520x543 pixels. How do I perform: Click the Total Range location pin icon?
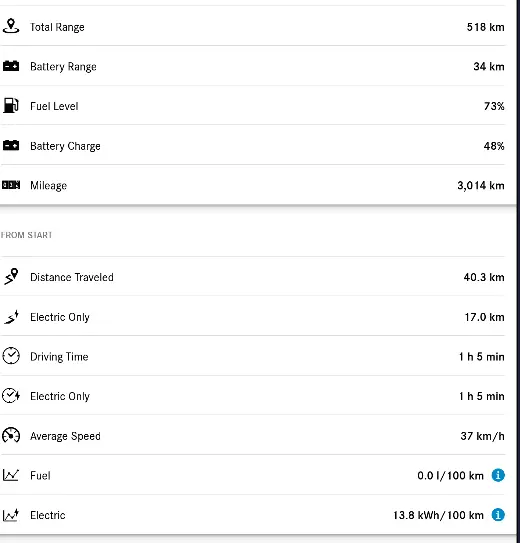[x=11, y=26]
